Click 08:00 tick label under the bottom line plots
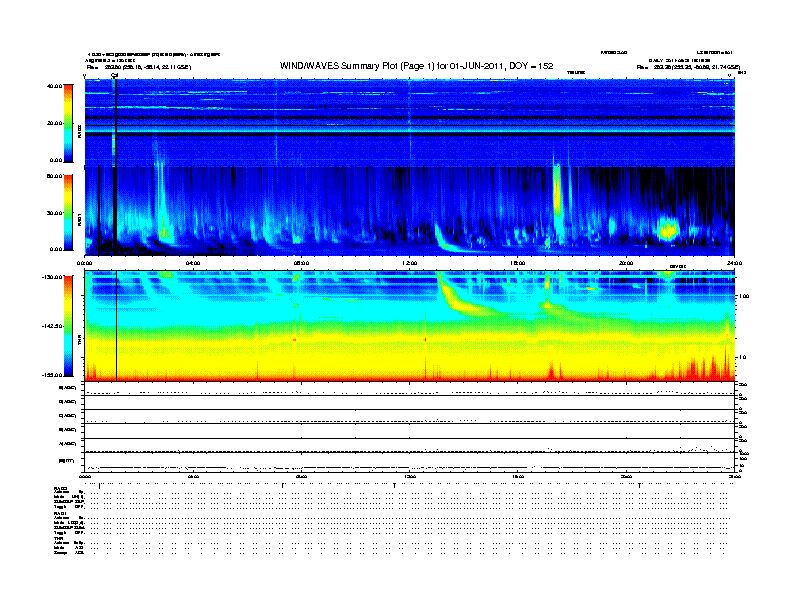Image resolution: width=792 pixels, height=612 pixels. click(301, 477)
